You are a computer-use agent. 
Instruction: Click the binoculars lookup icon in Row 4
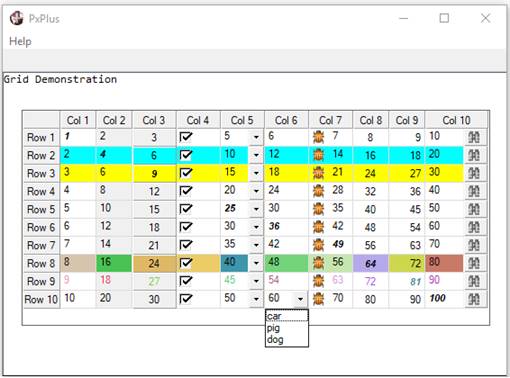[x=474, y=191]
